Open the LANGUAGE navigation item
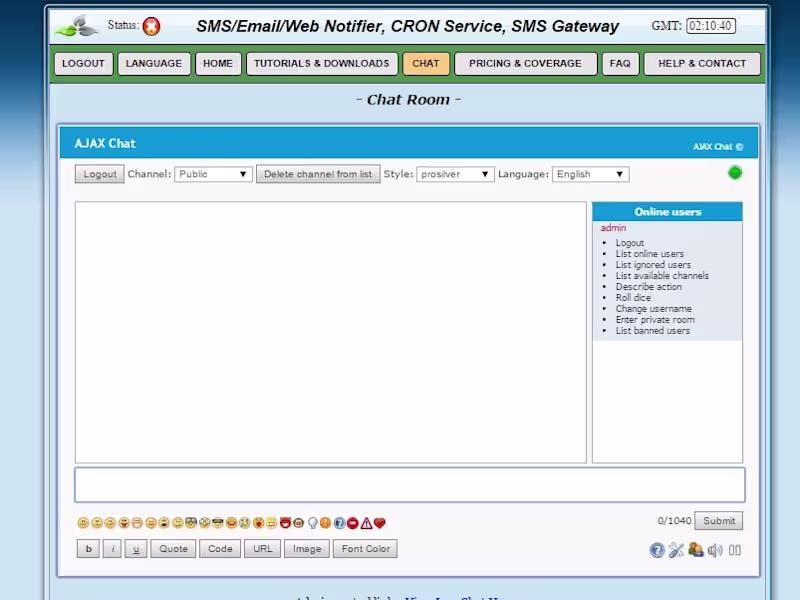800x600 pixels. pyautogui.click(x=154, y=64)
